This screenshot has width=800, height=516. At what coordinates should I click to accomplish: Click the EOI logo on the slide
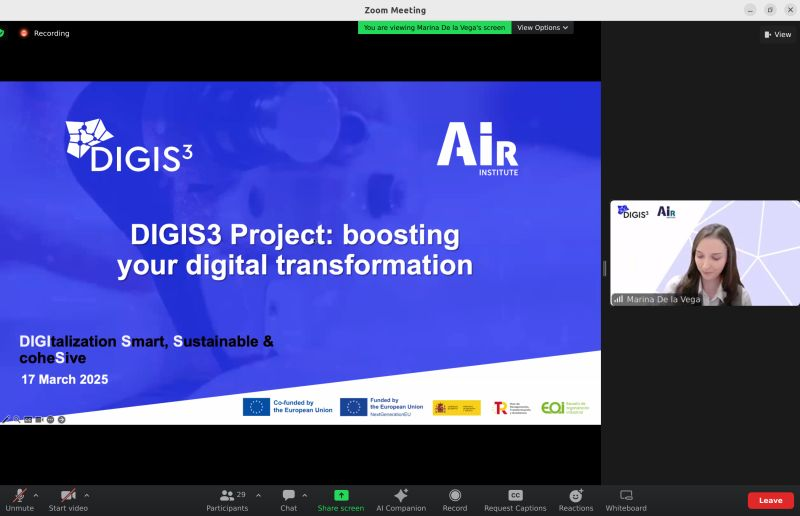point(565,407)
